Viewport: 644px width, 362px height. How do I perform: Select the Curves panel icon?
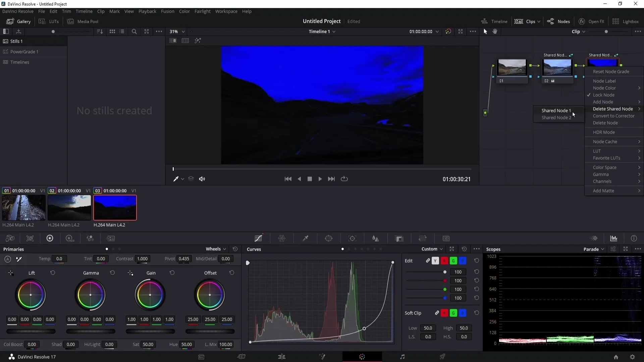pyautogui.click(x=258, y=238)
